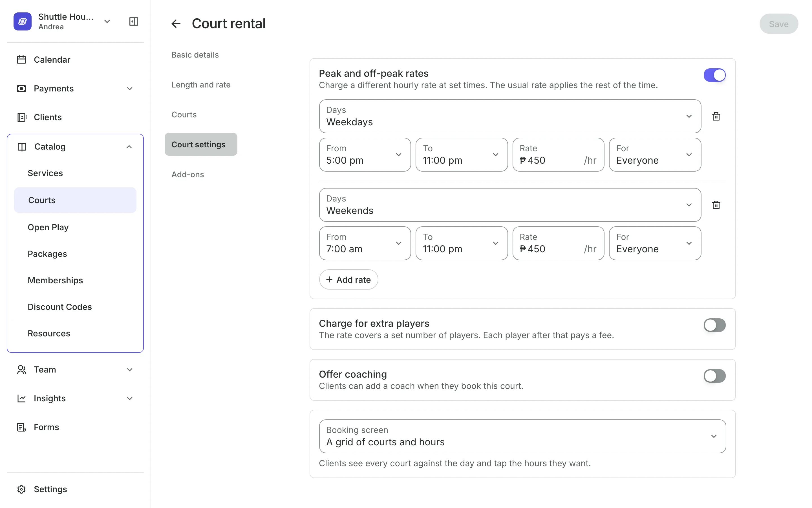Open the Weekends Days dropdown
This screenshot has height=508, width=812.
click(510, 205)
